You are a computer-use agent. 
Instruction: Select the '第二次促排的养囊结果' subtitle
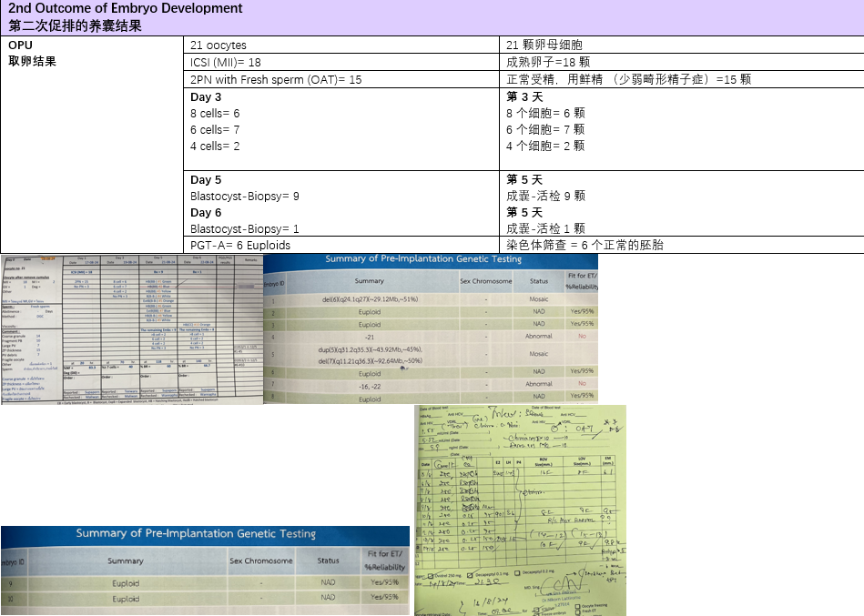(75, 25)
